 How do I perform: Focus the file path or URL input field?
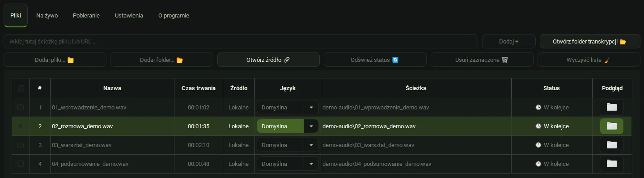(x=241, y=41)
